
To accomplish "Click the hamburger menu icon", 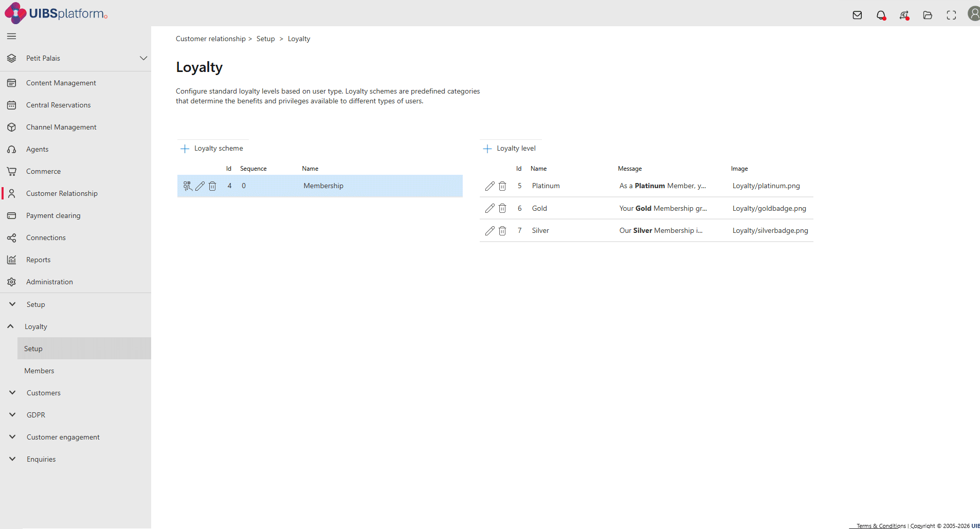I will click(x=11, y=36).
